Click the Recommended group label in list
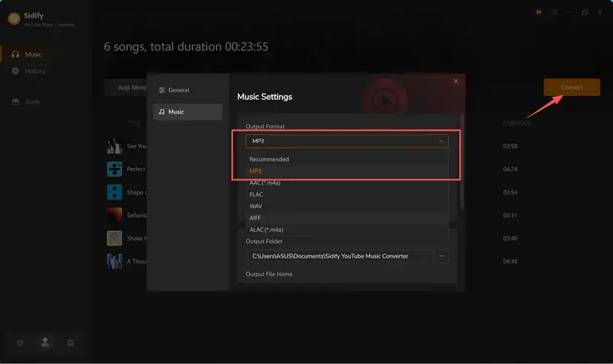This screenshot has width=613, height=364. pos(269,159)
